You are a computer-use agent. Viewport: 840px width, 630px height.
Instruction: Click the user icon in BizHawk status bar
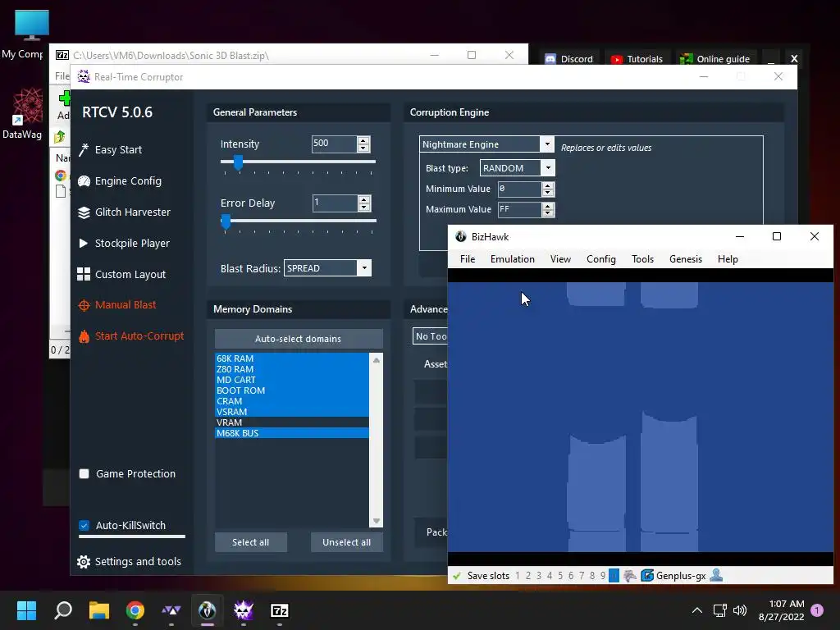click(716, 575)
